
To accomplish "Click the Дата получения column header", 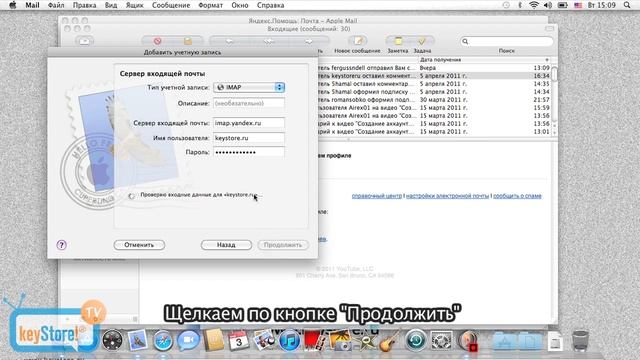I will click(x=484, y=60).
